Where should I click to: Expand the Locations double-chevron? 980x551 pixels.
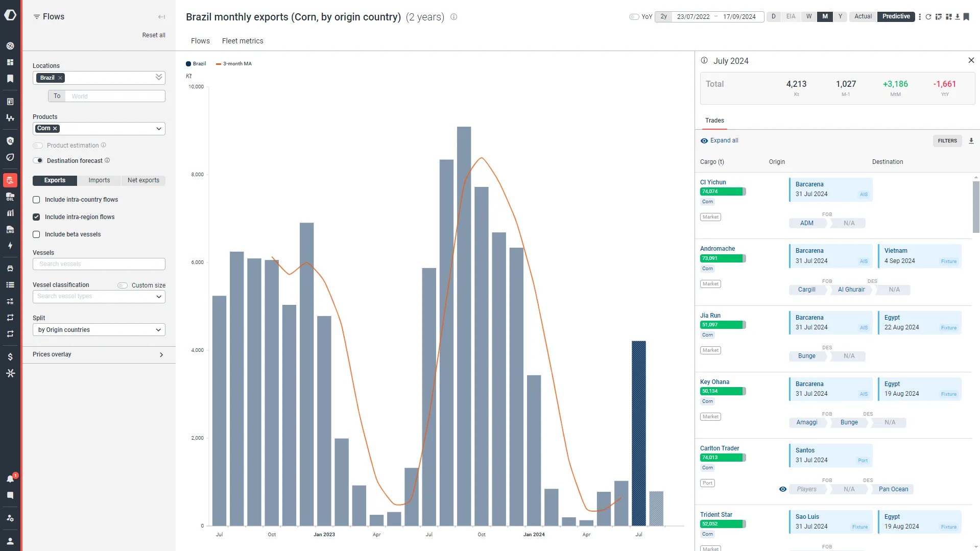[159, 77]
